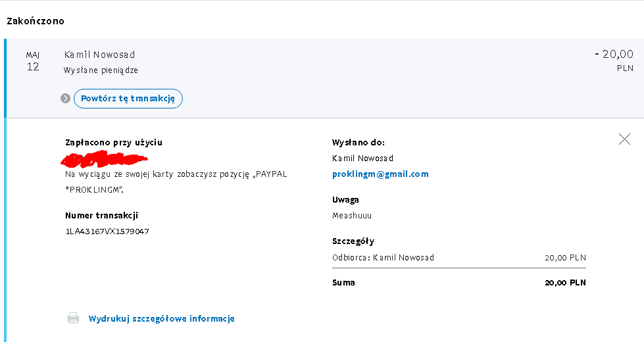Click the Zakończono section heading

tap(36, 21)
